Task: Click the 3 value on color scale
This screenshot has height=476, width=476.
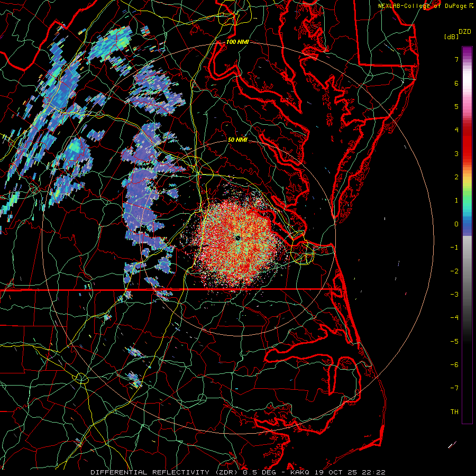Action: pos(456,153)
